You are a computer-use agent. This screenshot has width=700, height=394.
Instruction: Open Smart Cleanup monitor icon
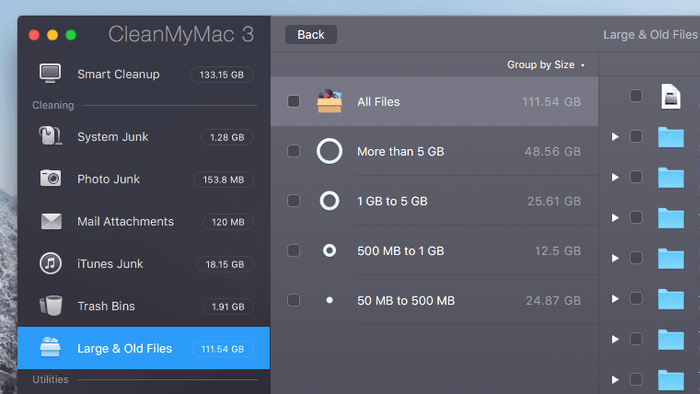pos(50,74)
